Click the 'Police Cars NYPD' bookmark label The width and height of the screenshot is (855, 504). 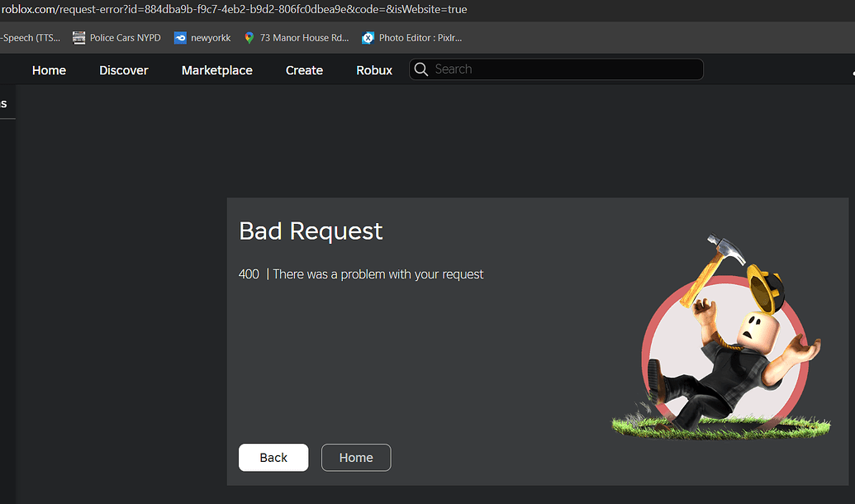126,38
